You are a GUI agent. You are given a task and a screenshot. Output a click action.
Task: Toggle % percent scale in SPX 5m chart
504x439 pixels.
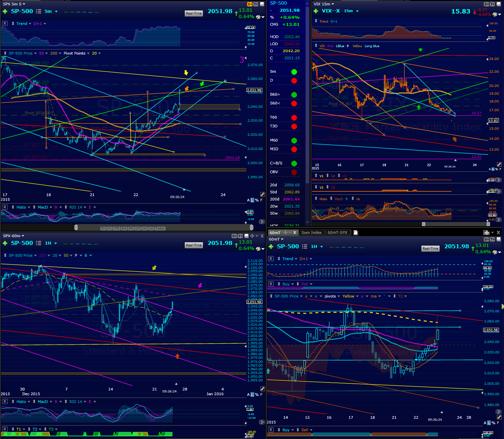257,200
